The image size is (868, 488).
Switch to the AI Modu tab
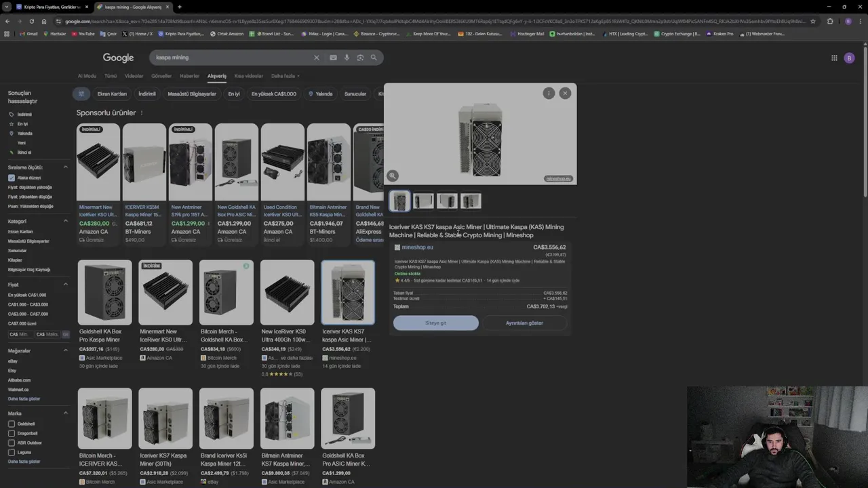pyautogui.click(x=87, y=76)
